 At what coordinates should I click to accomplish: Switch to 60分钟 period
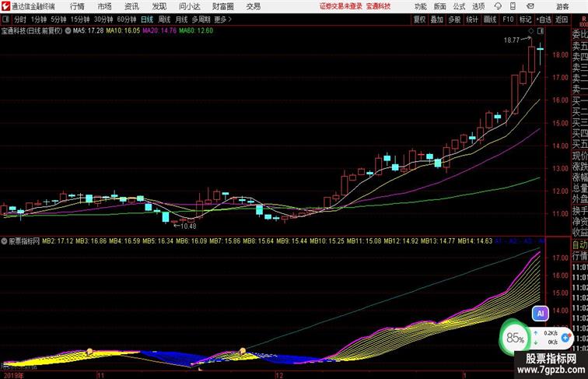pos(127,19)
